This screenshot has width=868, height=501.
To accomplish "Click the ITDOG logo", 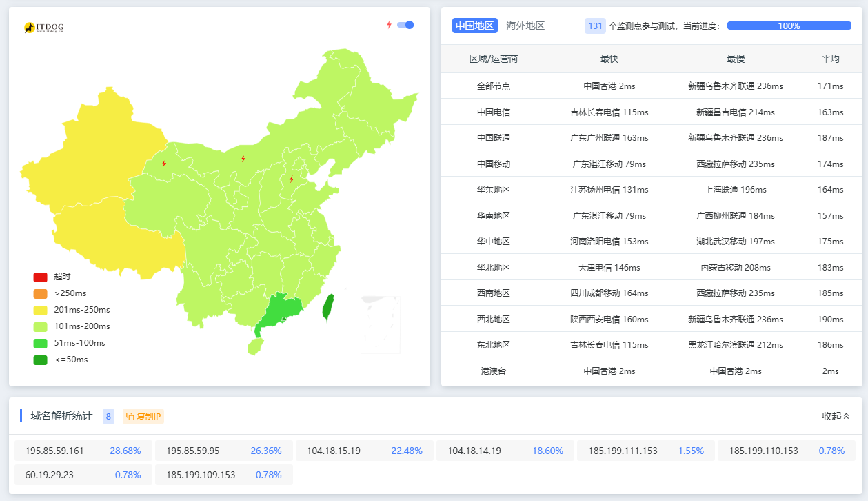I will (x=44, y=28).
